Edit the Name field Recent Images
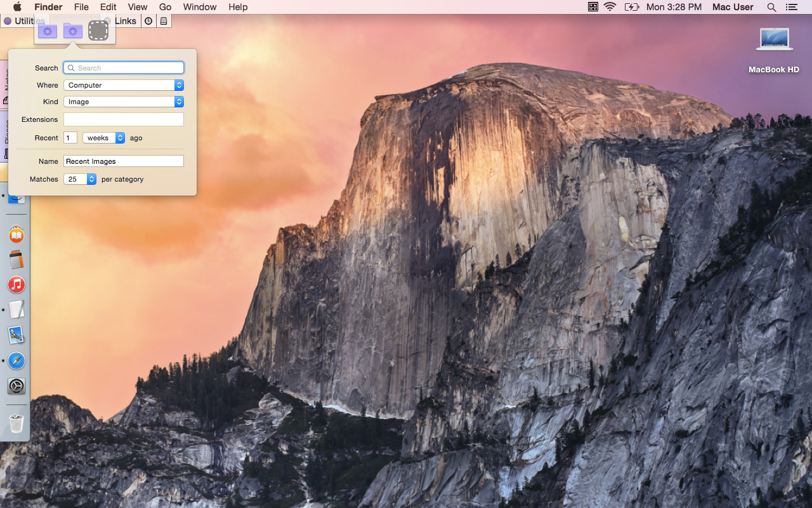 coord(124,161)
